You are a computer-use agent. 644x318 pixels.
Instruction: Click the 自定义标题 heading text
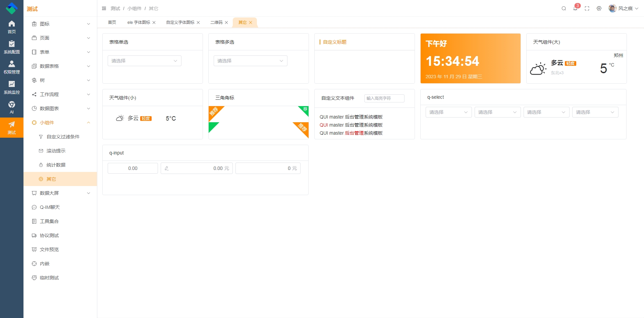335,42
